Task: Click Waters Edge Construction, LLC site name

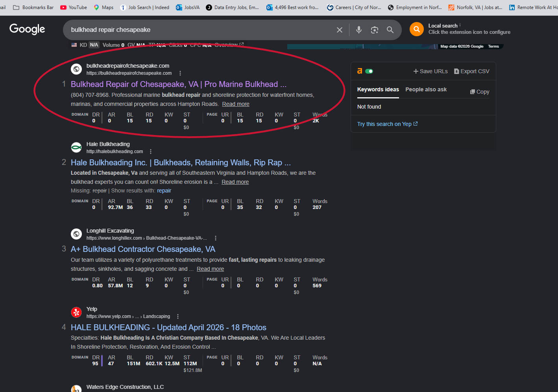Action: pyautogui.click(x=125, y=387)
